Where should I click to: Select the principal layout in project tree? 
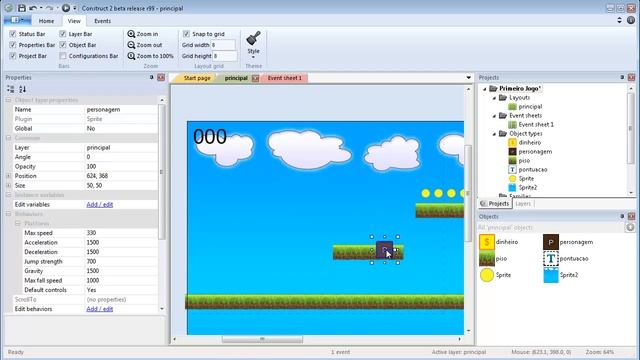530,107
